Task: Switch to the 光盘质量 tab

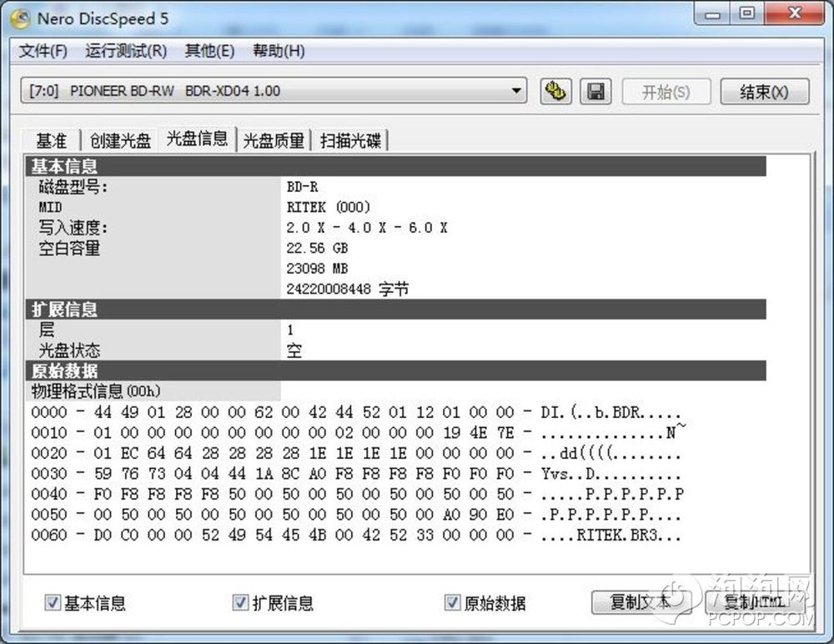Action: (x=274, y=141)
